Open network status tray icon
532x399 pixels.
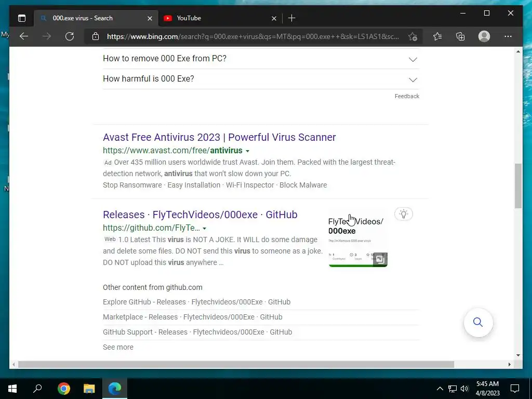[x=453, y=389]
